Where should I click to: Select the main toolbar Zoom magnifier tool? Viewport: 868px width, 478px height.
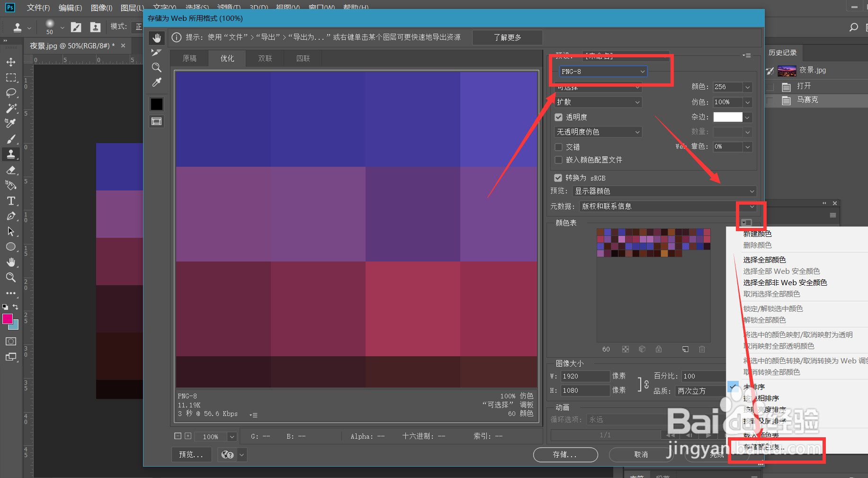click(x=11, y=278)
